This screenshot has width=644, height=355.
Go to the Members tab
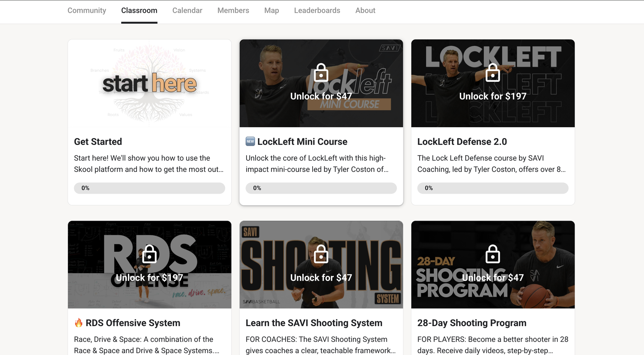(x=233, y=11)
